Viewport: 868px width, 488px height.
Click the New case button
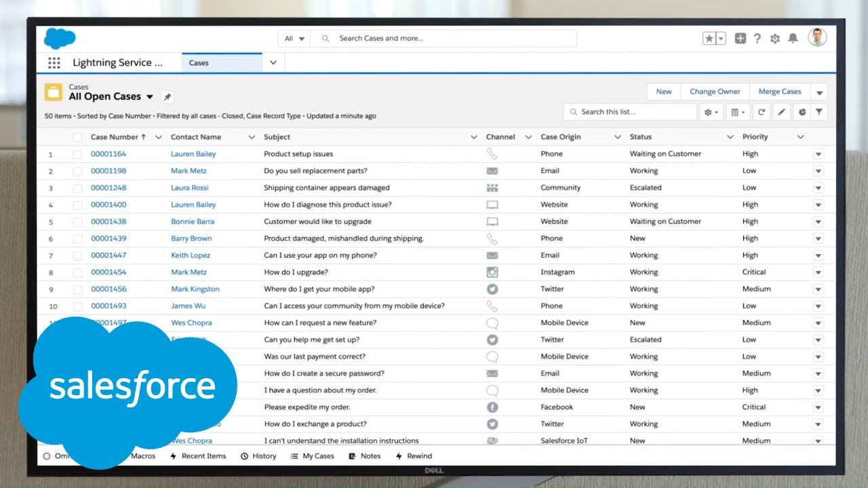664,92
